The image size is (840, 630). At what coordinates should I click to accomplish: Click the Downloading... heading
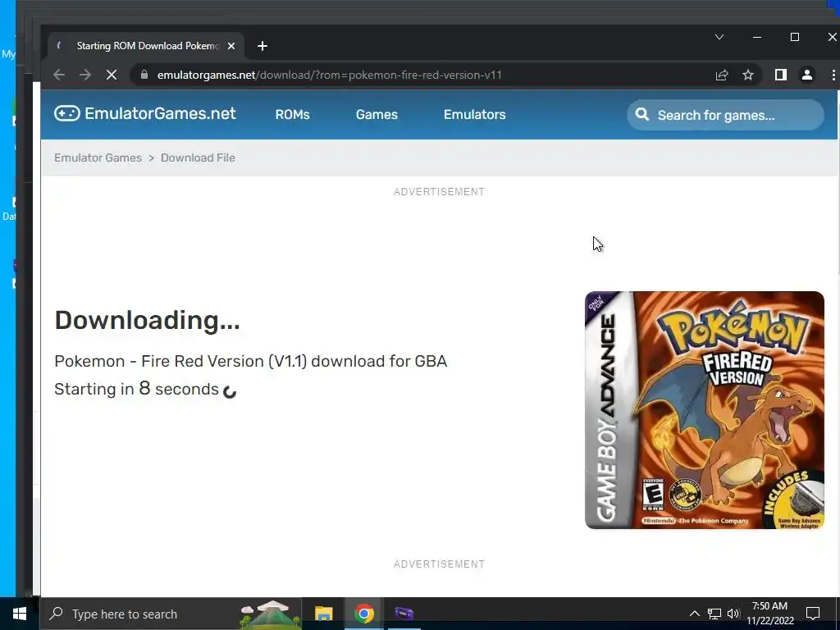point(148,321)
